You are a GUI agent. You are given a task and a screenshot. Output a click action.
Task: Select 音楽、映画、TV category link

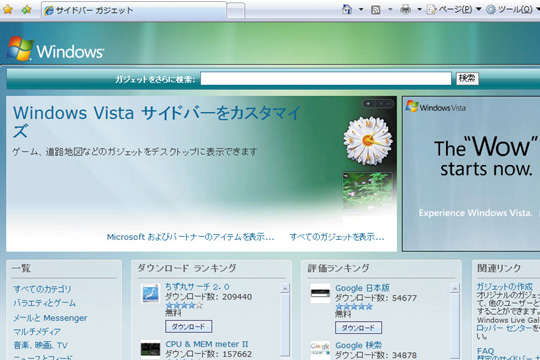click(x=40, y=345)
